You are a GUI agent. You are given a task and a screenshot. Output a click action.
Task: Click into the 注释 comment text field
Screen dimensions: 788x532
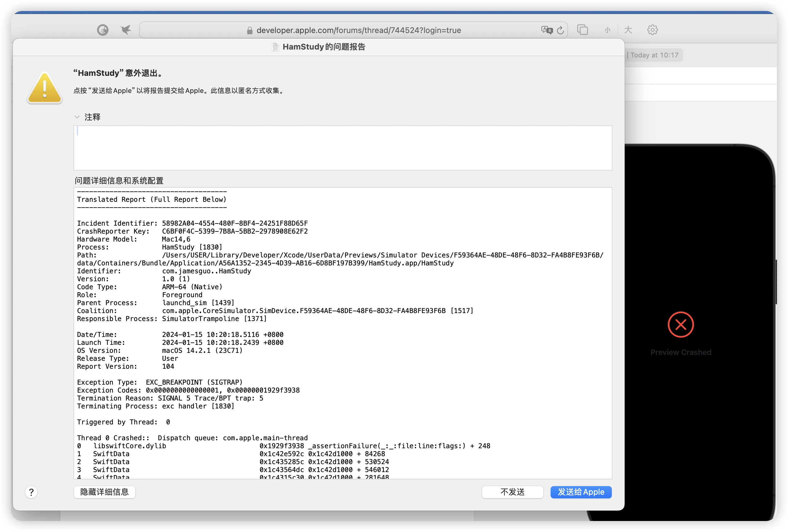point(343,148)
